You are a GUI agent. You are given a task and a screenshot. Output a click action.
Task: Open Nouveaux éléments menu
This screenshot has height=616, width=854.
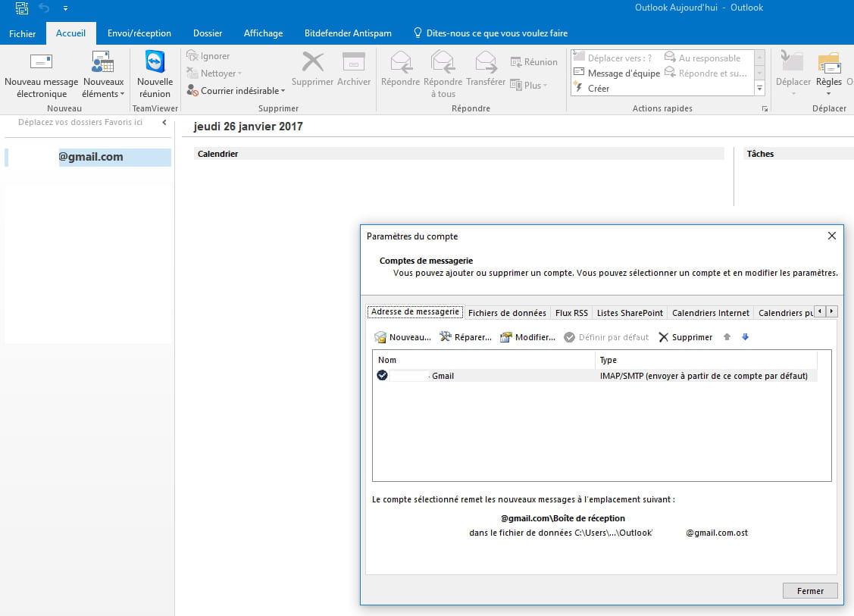(103, 76)
